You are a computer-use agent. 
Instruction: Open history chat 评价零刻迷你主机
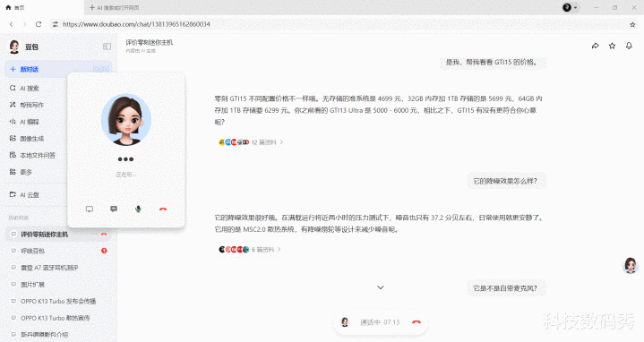[x=45, y=234]
